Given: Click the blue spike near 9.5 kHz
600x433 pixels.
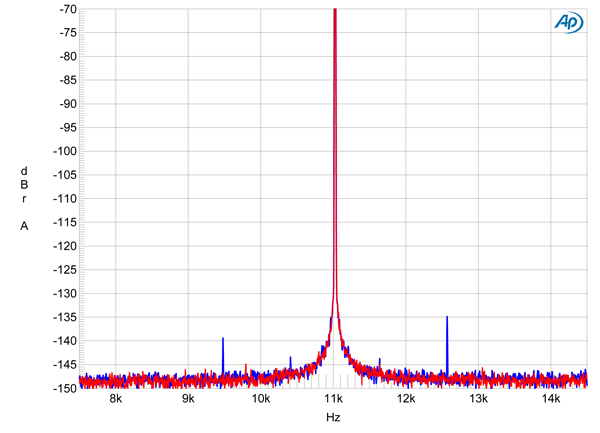Looking at the screenshot, I should (x=222, y=352).
